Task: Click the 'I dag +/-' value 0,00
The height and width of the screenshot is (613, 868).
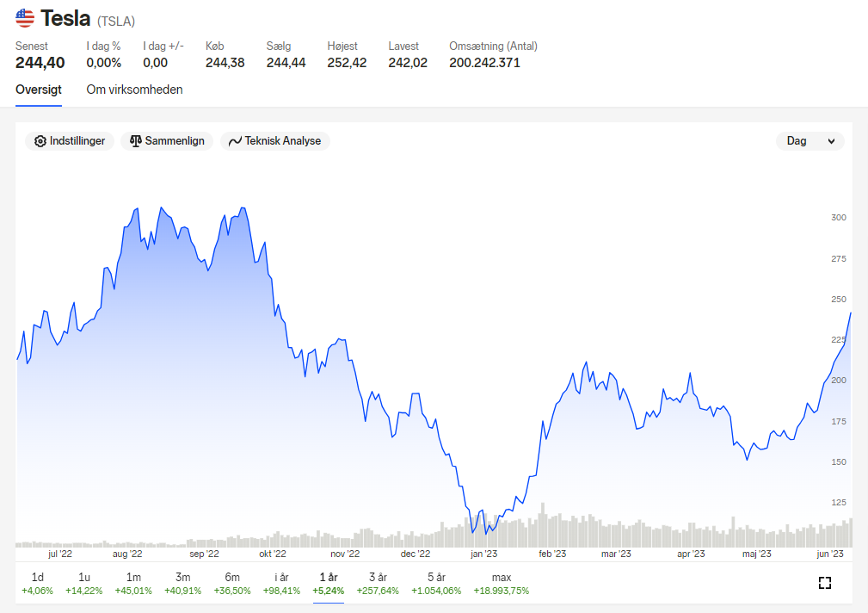Action: pyautogui.click(x=155, y=63)
